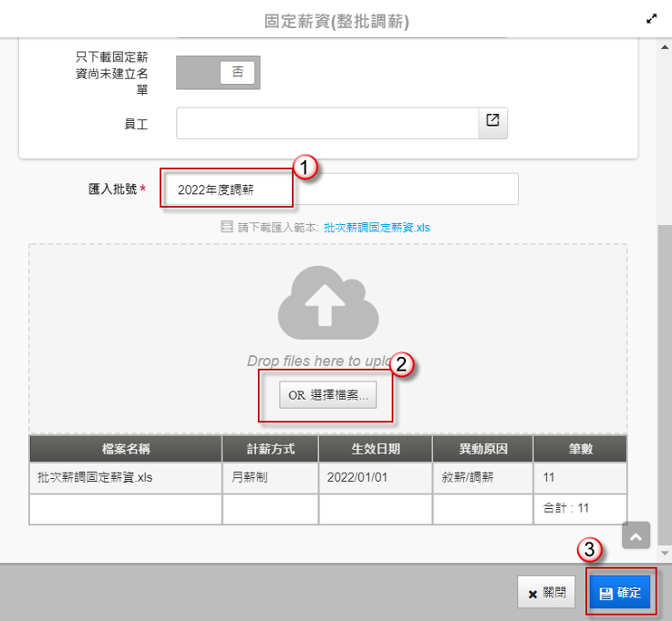Focus the 匯入批號 input field
Viewport: 672px width, 621px height.
pyautogui.click(x=342, y=189)
